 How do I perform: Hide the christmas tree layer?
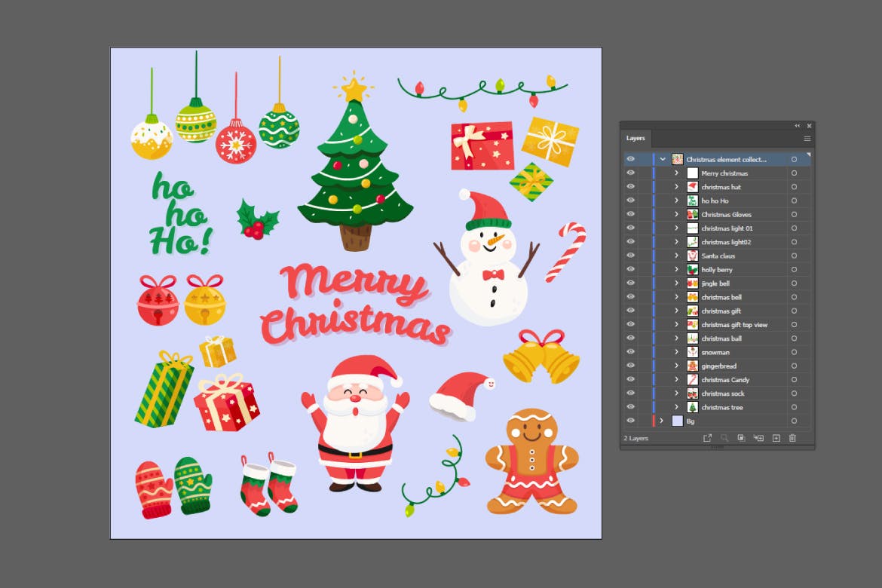(x=631, y=408)
